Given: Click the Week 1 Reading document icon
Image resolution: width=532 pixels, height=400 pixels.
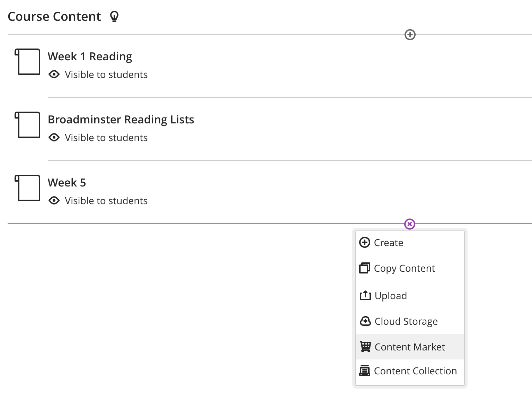Looking at the screenshot, I should [x=27, y=62].
